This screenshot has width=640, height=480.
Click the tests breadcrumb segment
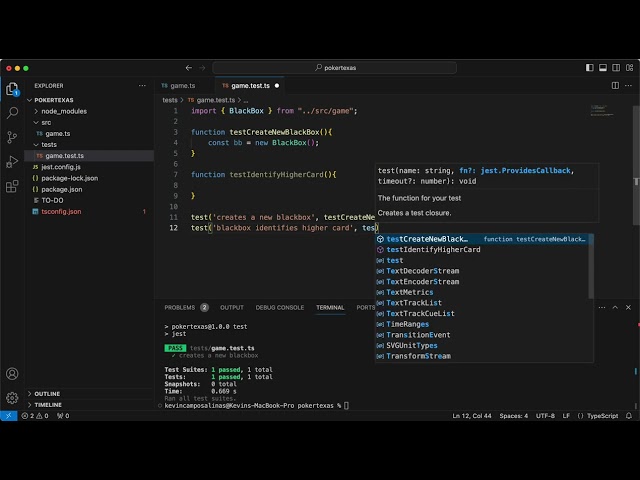pos(170,100)
